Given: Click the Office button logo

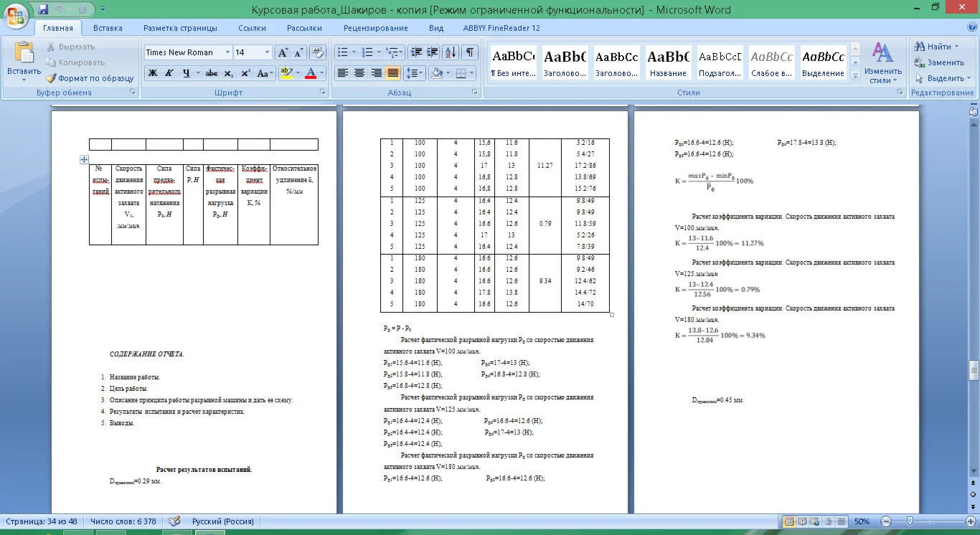Looking at the screenshot, I should [17, 12].
